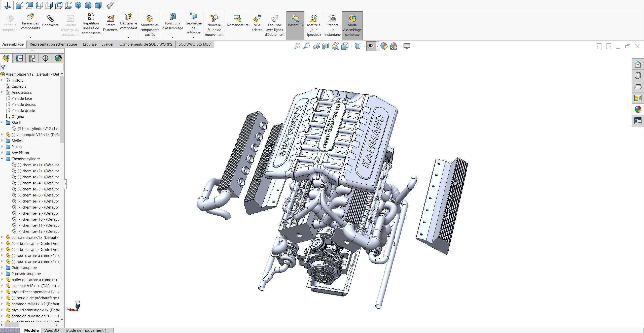This screenshot has width=644, height=333.
Task: Collapse the Chemise cylindre folder
Action: (2, 159)
